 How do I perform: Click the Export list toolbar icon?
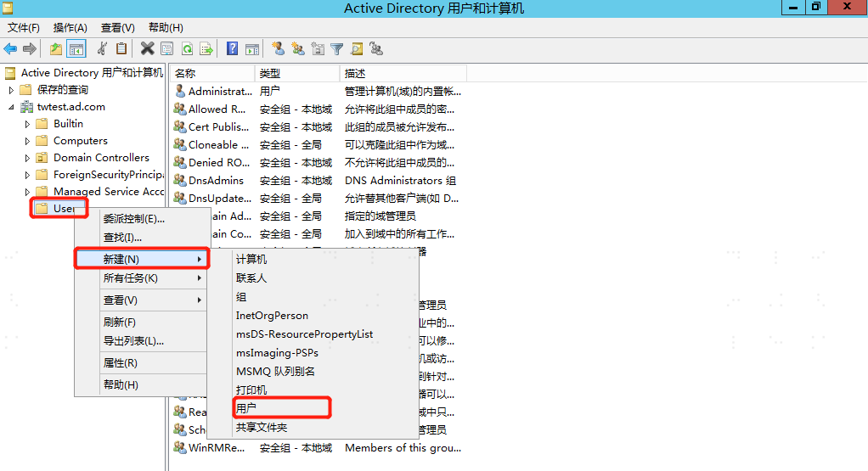pos(206,49)
